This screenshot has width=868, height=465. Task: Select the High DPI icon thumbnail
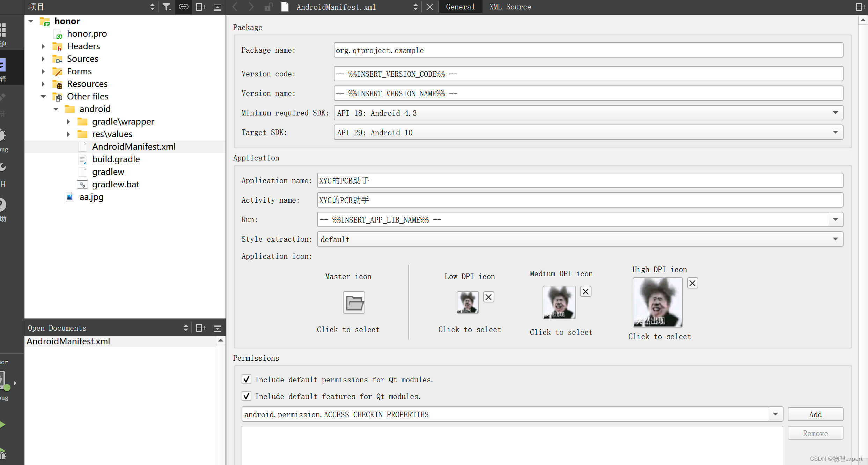tap(657, 302)
